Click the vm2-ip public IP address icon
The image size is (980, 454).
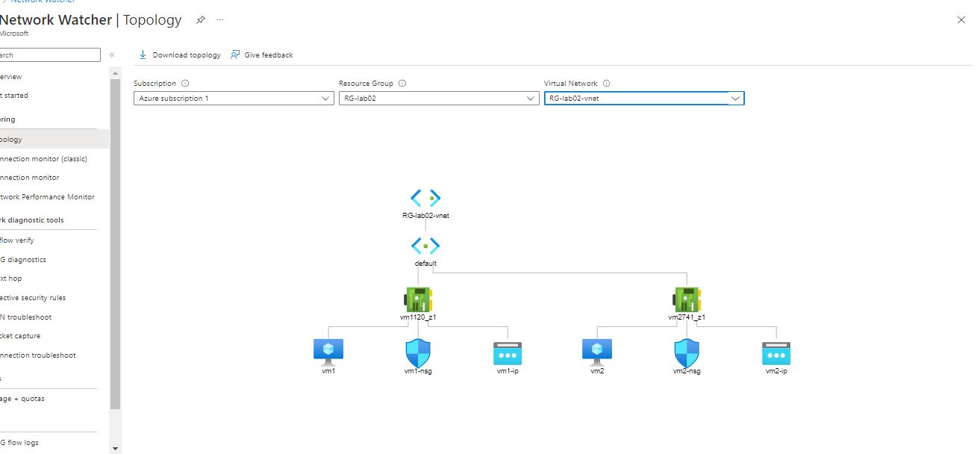point(775,351)
